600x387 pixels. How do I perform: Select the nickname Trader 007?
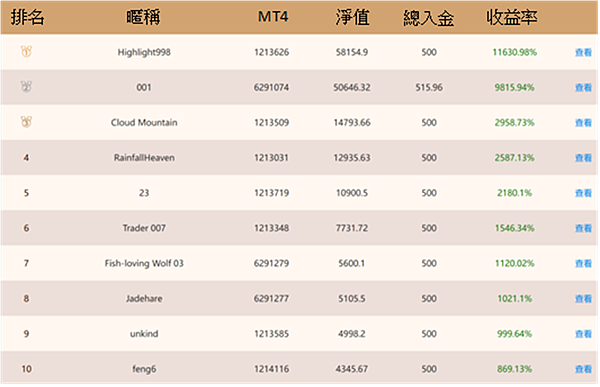144,228
